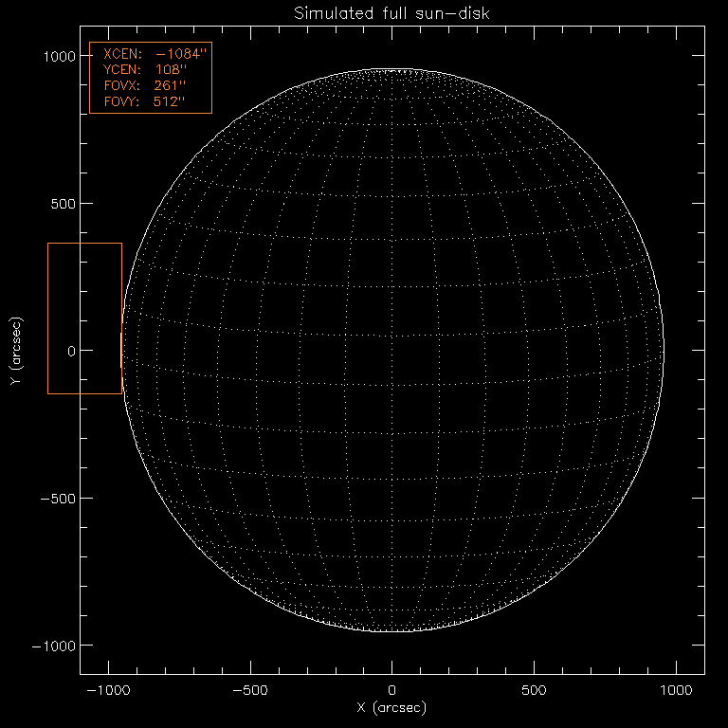Click inside the orange field-of-view rectangle
This screenshot has height=728, width=728.
tap(84, 318)
